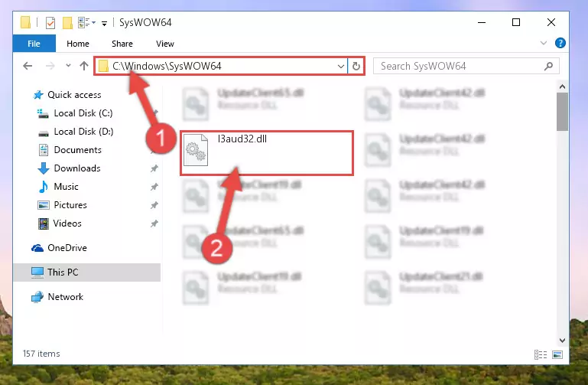
Task: Click the vertical scrollbar thumb
Action: point(562,112)
